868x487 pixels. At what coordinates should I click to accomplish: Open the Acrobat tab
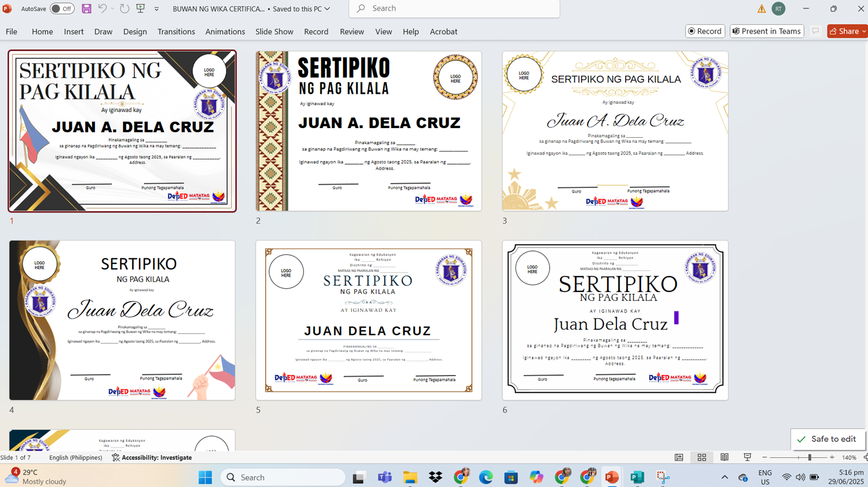click(x=443, y=31)
